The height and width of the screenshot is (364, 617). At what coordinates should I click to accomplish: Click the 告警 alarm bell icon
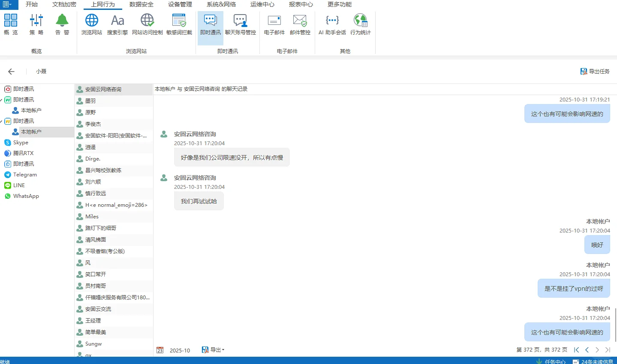coord(62,24)
